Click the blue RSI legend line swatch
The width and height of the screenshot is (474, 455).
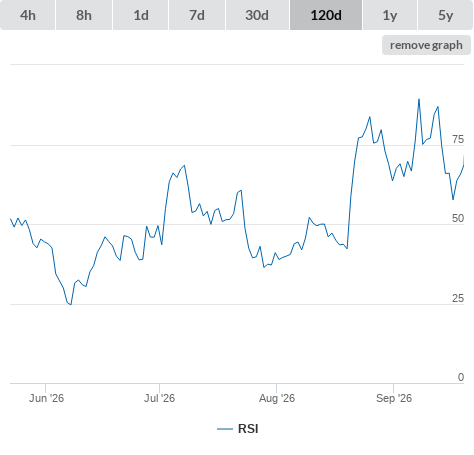coord(225,429)
